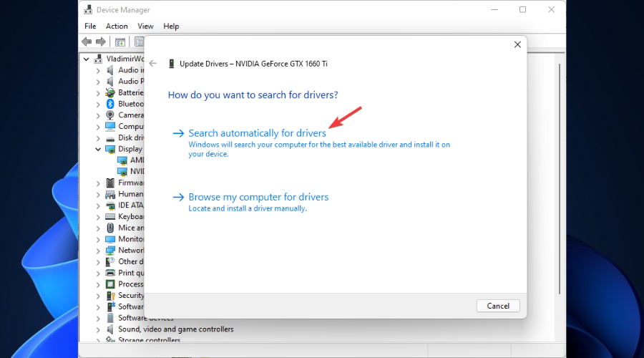
Task: Open the View menu
Action: point(145,26)
